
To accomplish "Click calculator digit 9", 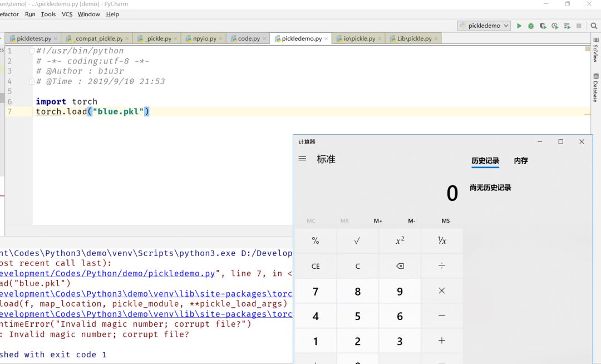I will tap(400, 292).
